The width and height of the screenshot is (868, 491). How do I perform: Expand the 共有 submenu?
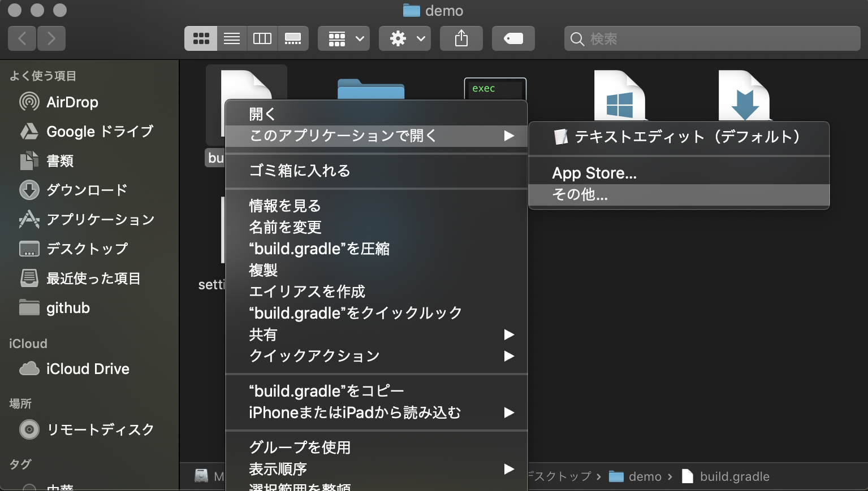tap(376, 334)
